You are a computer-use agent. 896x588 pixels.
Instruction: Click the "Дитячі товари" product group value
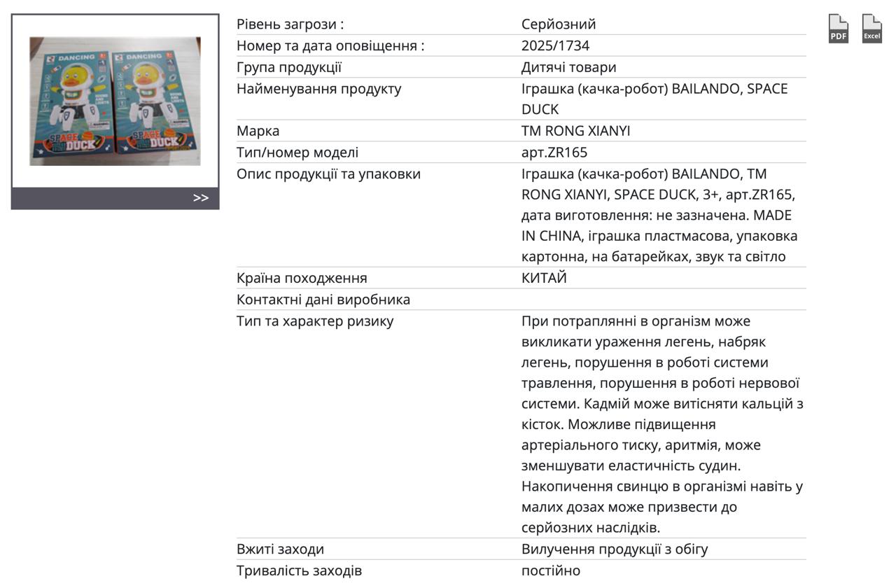pyautogui.click(x=568, y=68)
